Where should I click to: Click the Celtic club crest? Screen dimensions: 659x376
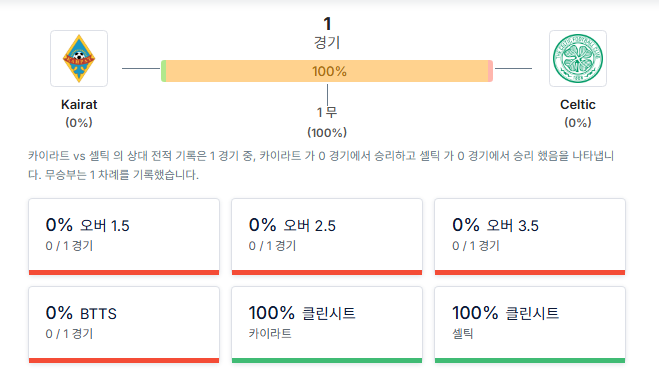pyautogui.click(x=577, y=58)
